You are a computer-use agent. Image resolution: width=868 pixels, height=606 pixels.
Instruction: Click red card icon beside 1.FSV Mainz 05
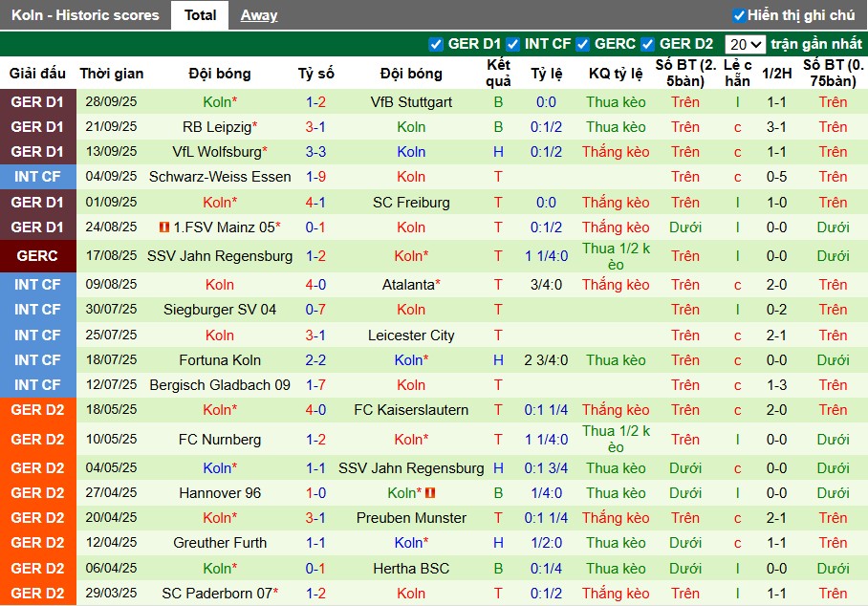pyautogui.click(x=164, y=227)
